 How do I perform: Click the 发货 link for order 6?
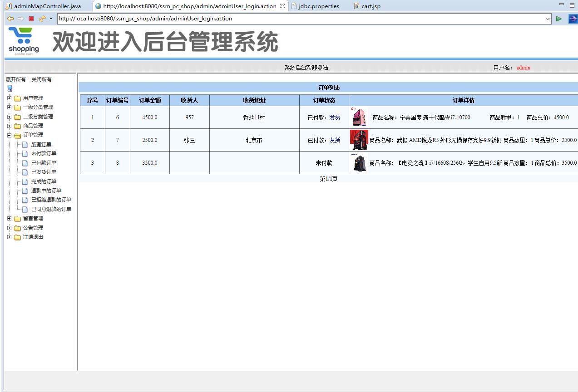(335, 117)
